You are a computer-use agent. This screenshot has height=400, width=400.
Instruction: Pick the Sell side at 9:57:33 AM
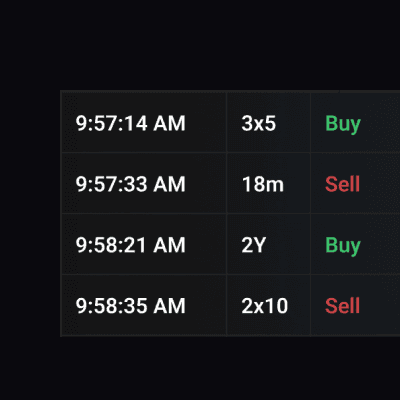pyautogui.click(x=342, y=184)
